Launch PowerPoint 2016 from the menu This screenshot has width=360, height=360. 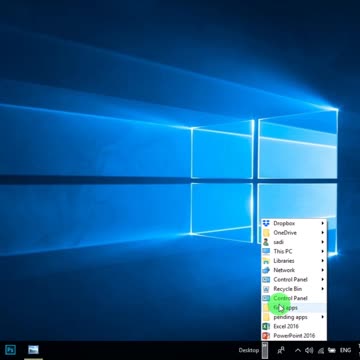(294, 336)
